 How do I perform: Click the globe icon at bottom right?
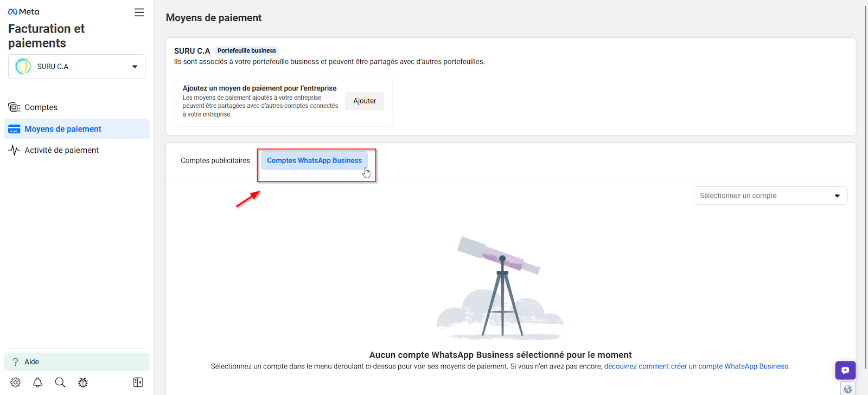click(848, 389)
